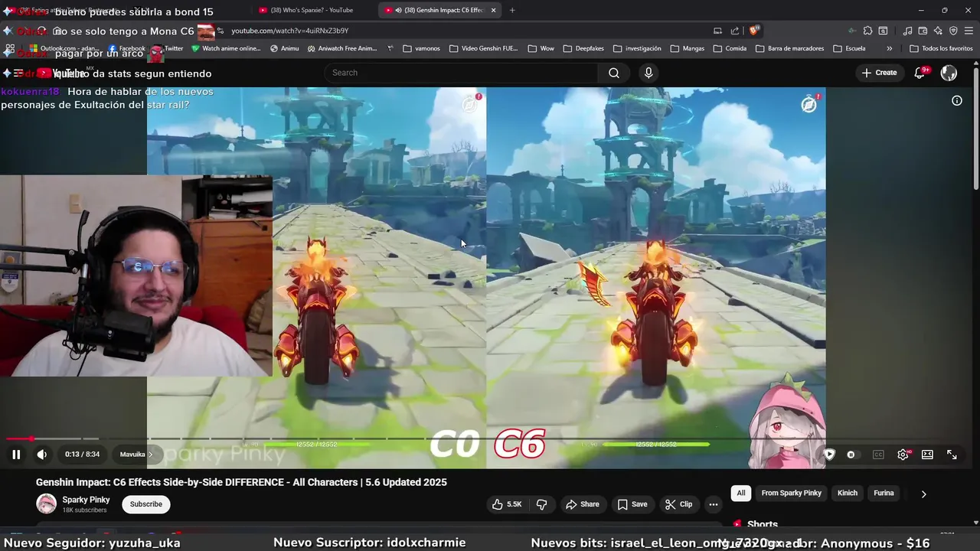The image size is (980, 551).
Task: Open the YouTube Create menu
Action: [x=879, y=73]
